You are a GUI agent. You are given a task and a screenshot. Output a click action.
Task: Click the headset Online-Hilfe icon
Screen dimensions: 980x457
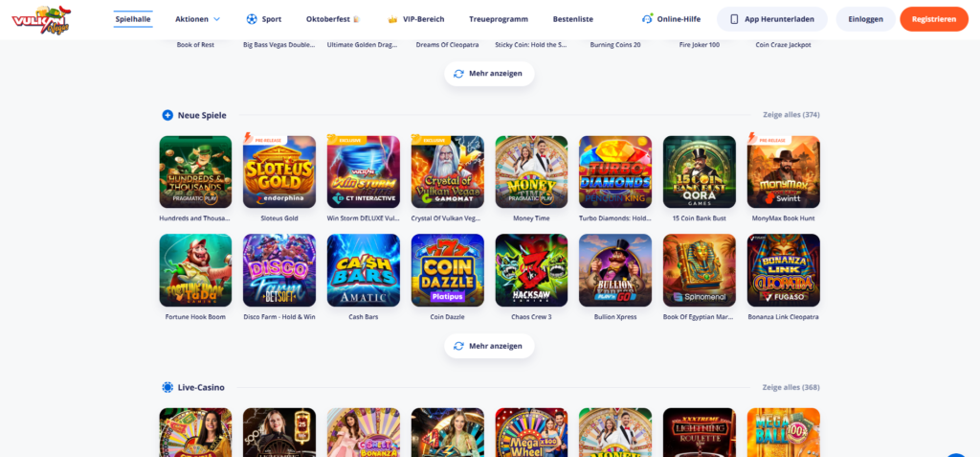648,19
